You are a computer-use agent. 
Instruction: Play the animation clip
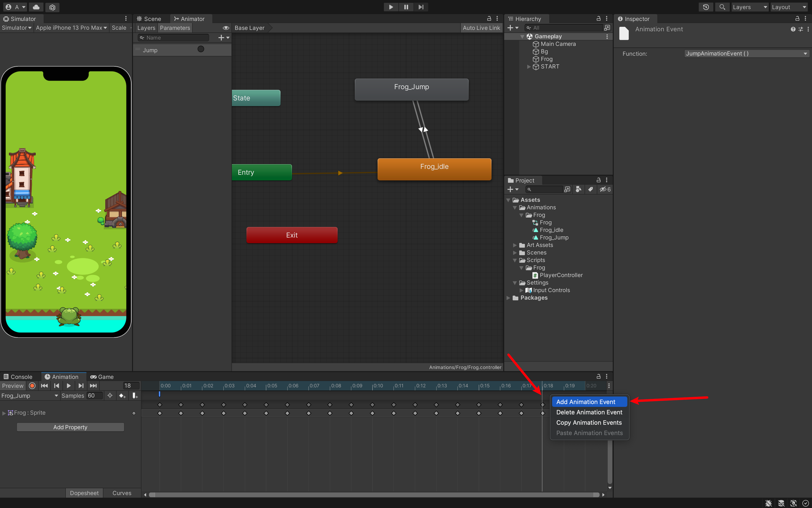pyautogui.click(x=69, y=386)
